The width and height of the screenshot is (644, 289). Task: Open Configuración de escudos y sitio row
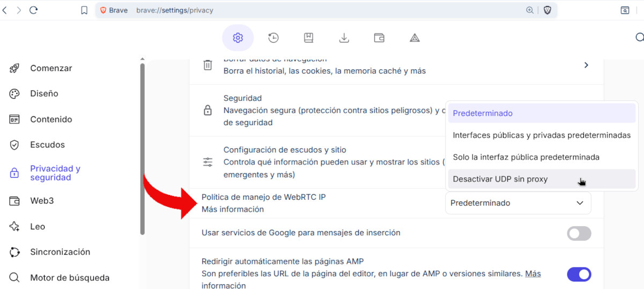pyautogui.click(x=397, y=162)
